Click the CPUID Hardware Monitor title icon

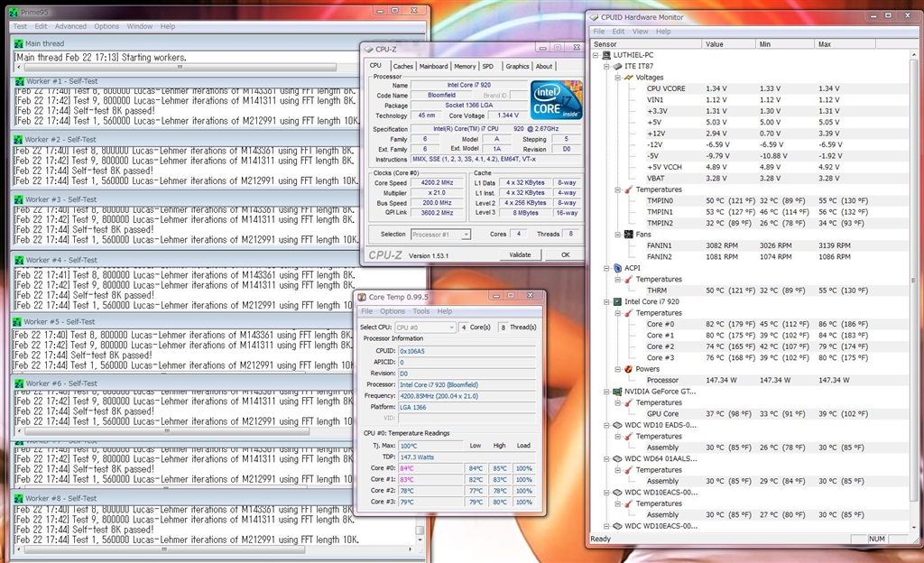coord(594,18)
